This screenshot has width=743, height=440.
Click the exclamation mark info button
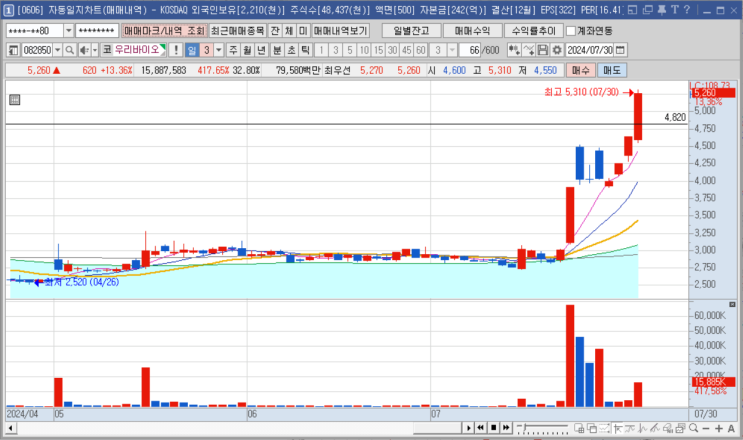(176, 50)
